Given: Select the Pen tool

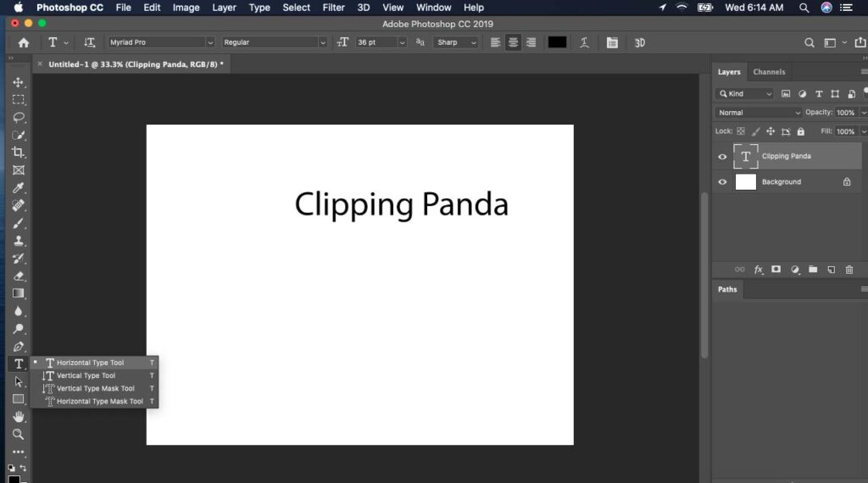Looking at the screenshot, I should pyautogui.click(x=19, y=347).
